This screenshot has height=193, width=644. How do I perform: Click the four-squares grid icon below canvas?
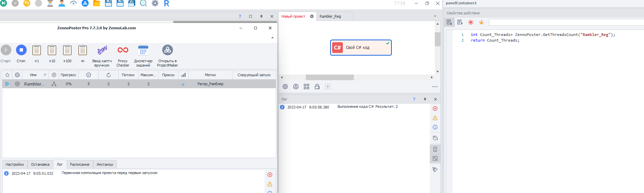click(x=307, y=87)
